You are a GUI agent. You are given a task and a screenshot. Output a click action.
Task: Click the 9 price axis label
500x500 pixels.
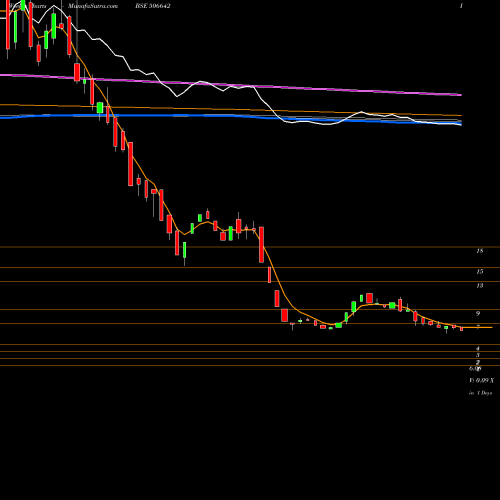click(478, 313)
